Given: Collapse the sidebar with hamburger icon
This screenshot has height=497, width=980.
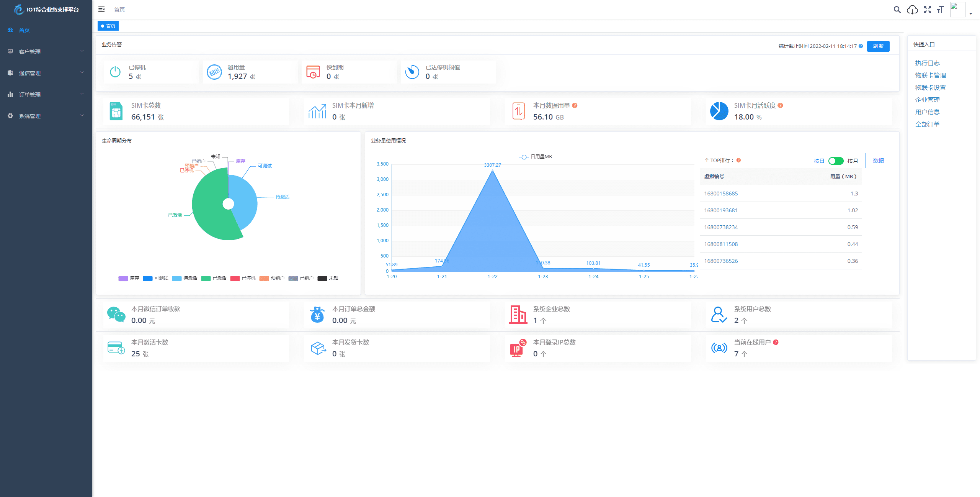Looking at the screenshot, I should click(x=101, y=9).
